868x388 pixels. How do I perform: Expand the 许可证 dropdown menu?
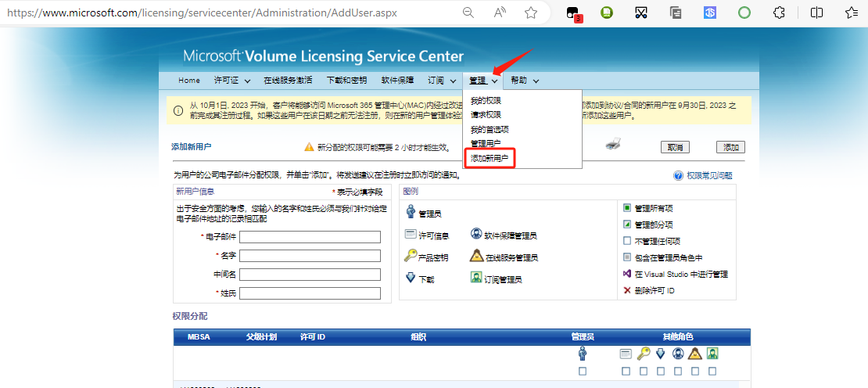tap(232, 81)
